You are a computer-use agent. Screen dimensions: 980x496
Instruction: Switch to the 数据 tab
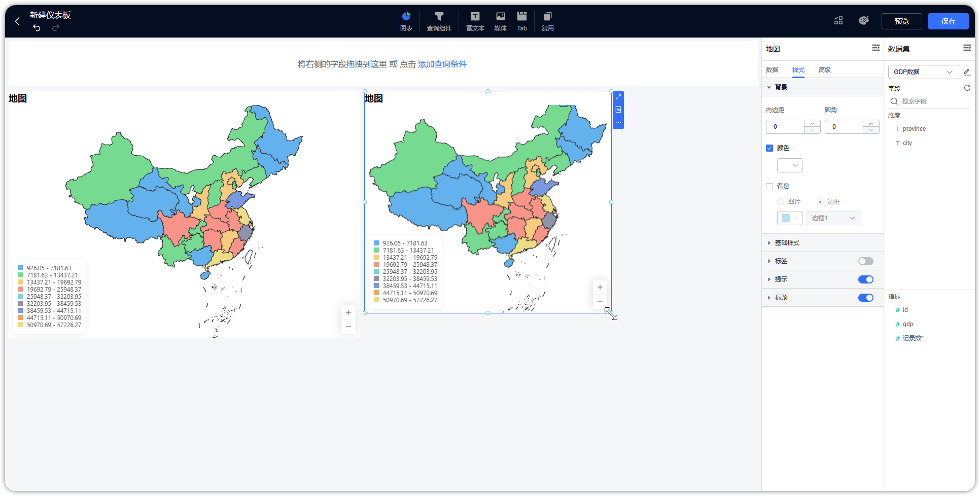pyautogui.click(x=772, y=69)
